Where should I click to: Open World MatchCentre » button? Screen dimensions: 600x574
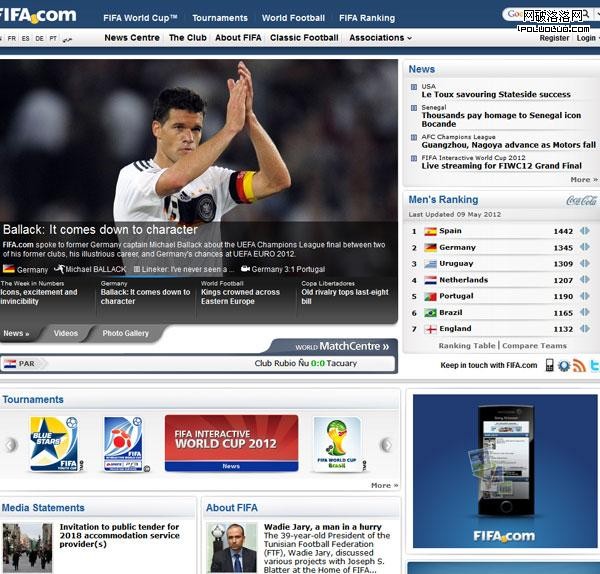click(x=342, y=346)
